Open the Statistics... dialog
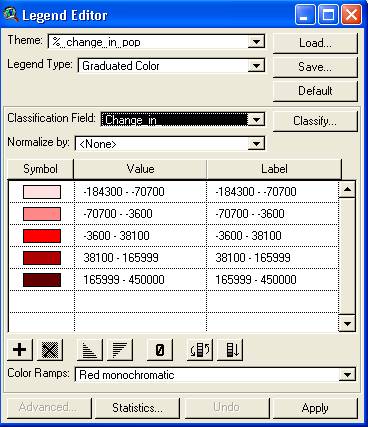The height and width of the screenshot is (427, 368). [137, 408]
